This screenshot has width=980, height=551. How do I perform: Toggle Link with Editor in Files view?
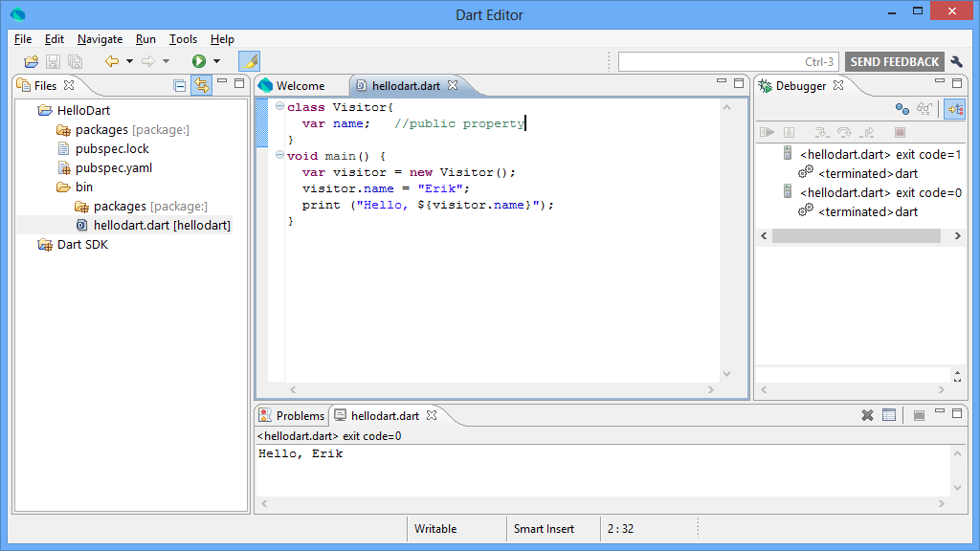pos(201,85)
